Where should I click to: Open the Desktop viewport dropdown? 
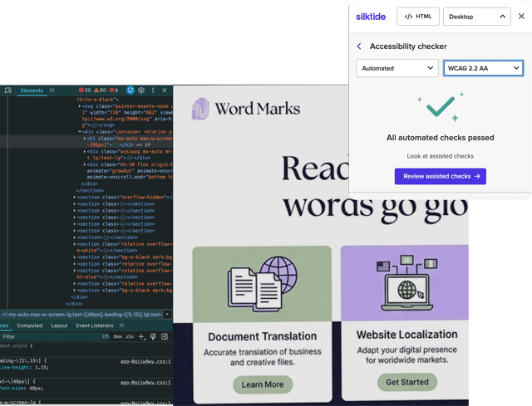pyautogui.click(x=476, y=17)
